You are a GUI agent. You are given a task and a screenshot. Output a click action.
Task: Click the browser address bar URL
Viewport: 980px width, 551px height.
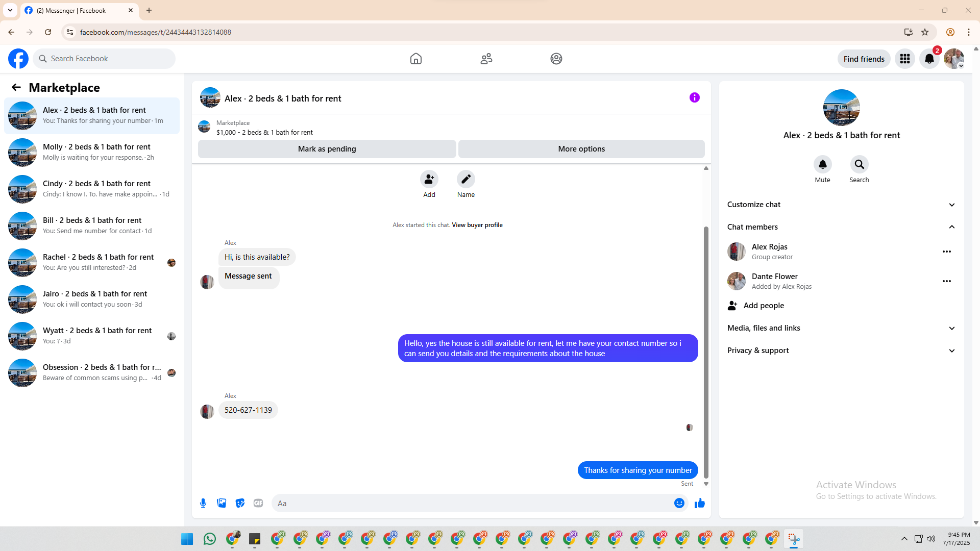(156, 32)
